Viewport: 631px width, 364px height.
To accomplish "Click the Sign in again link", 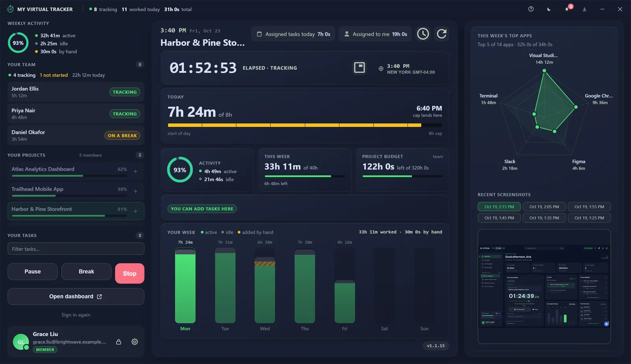I will point(76,315).
